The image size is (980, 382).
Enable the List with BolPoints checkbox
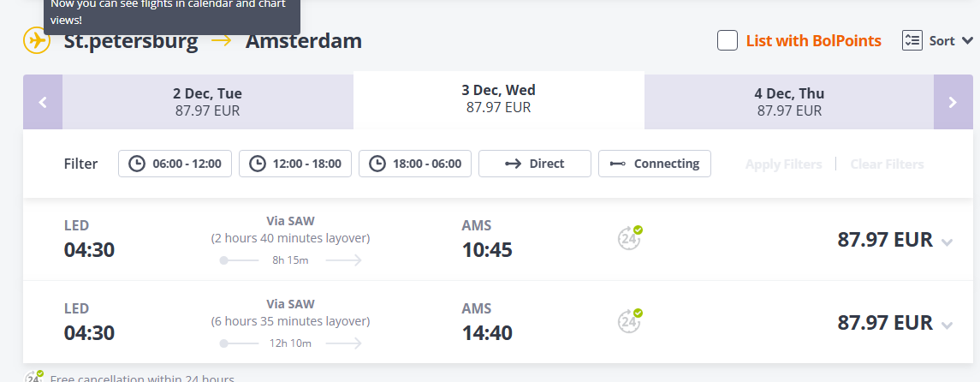[x=728, y=40]
